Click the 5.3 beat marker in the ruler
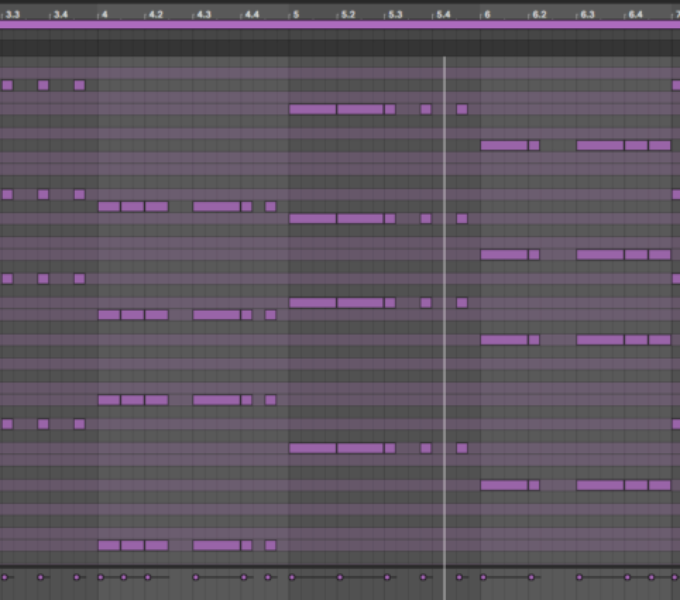The width and height of the screenshot is (680, 600). tap(395, 15)
